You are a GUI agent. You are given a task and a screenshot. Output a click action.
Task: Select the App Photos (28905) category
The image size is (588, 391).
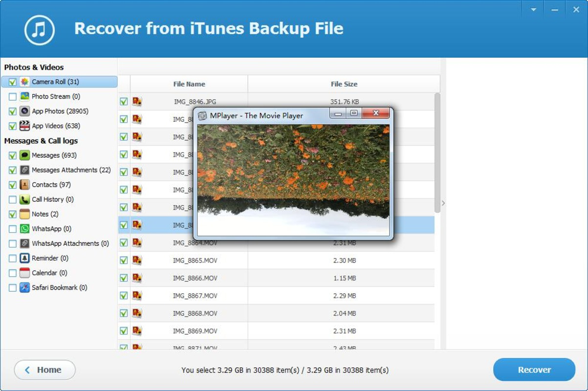60,111
